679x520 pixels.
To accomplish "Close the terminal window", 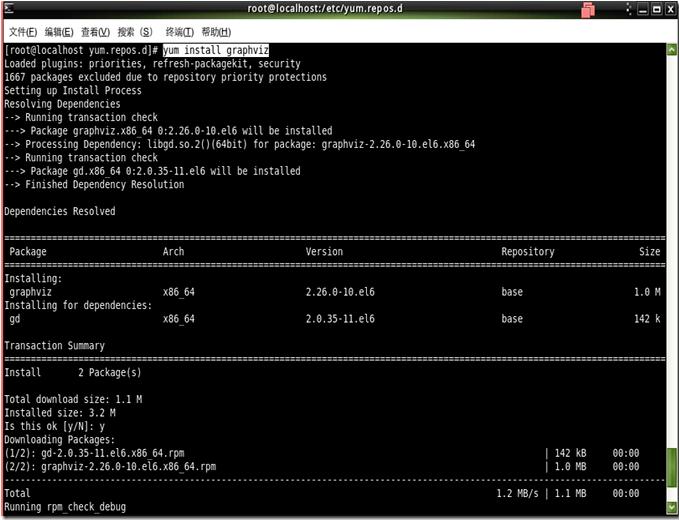I will 669,9.
